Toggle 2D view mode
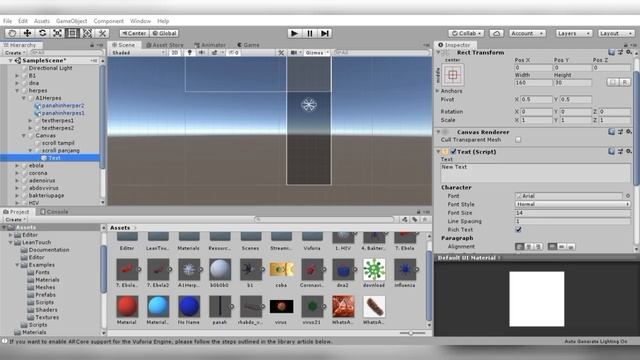The height and width of the screenshot is (360, 640). 175,53
